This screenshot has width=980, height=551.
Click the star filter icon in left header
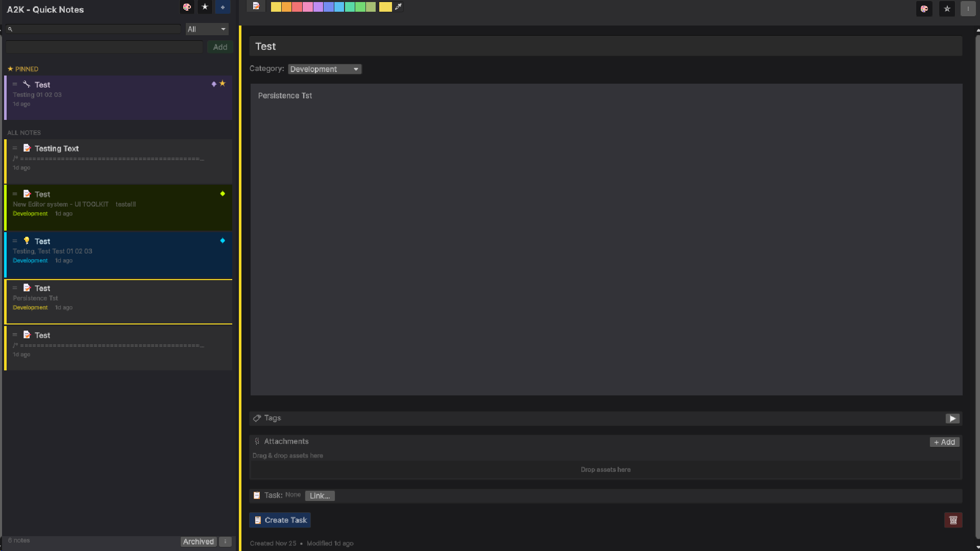(205, 7)
